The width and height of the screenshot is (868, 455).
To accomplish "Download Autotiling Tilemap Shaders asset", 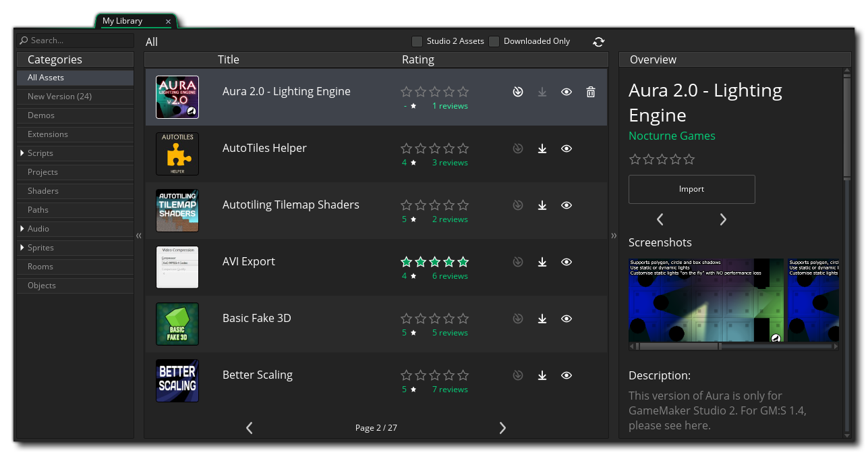I will (542, 205).
